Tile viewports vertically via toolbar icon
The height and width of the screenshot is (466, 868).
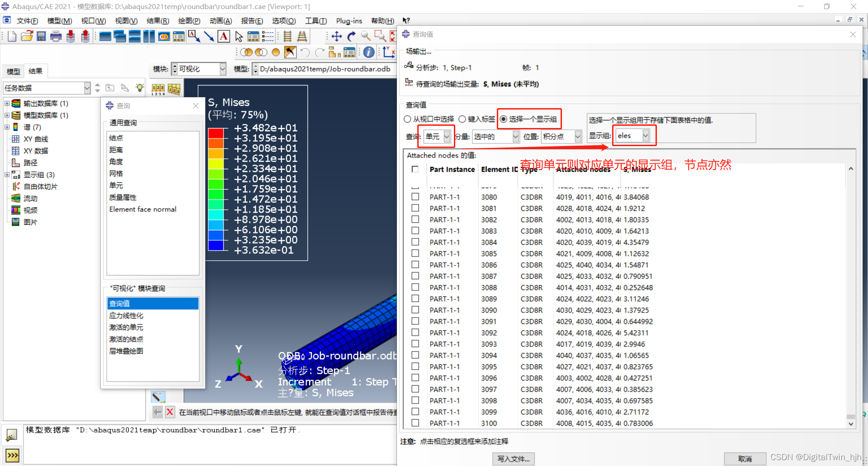[x=149, y=37]
